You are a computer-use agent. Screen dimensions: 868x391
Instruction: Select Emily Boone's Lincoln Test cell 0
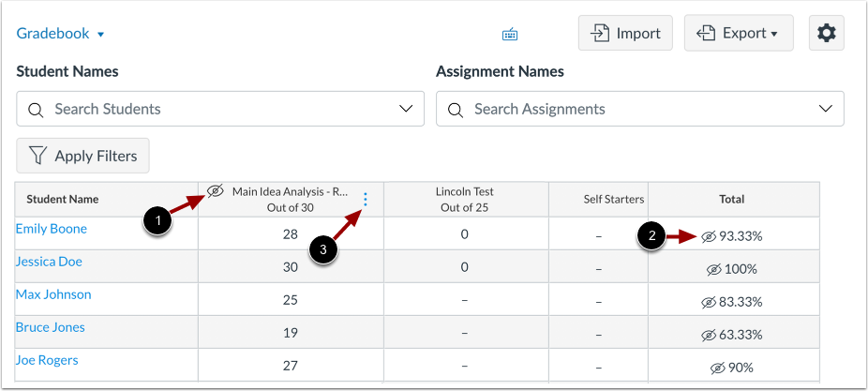point(466,234)
